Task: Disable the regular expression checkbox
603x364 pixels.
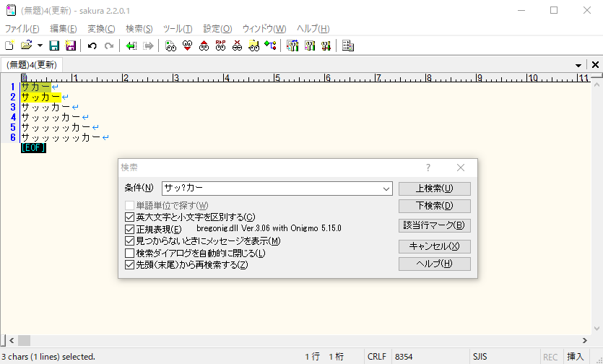Action: [130, 229]
